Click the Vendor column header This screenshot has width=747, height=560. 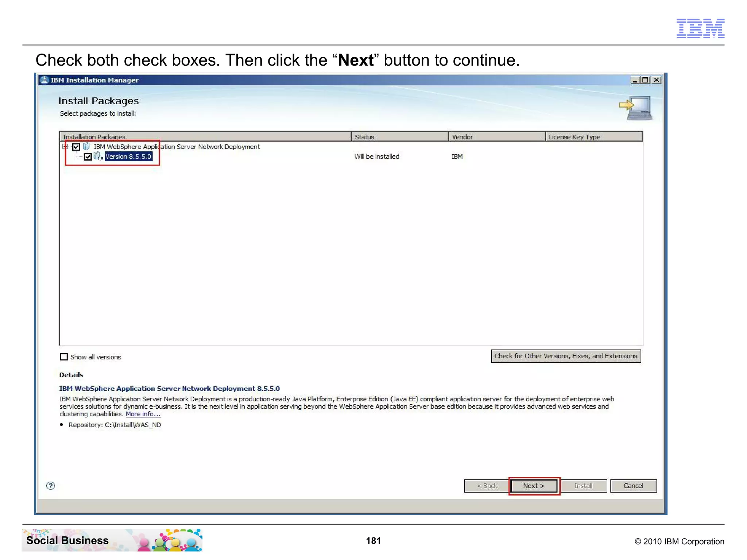497,137
